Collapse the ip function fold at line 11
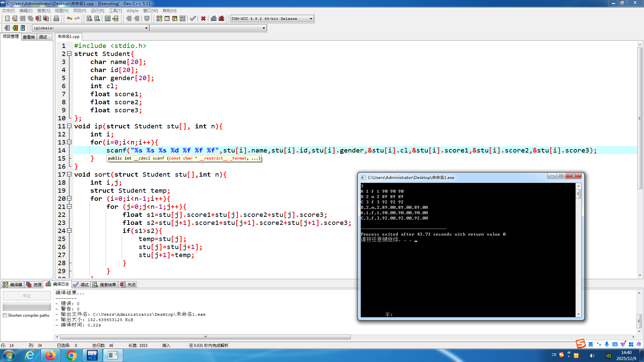The image size is (644, 362). [69, 126]
